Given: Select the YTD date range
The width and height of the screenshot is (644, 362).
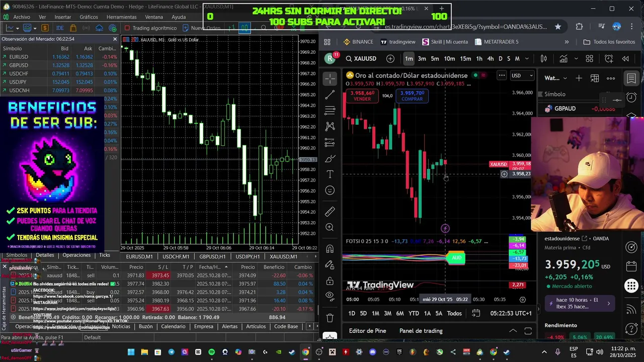Looking at the screenshot, I should click(414, 313).
